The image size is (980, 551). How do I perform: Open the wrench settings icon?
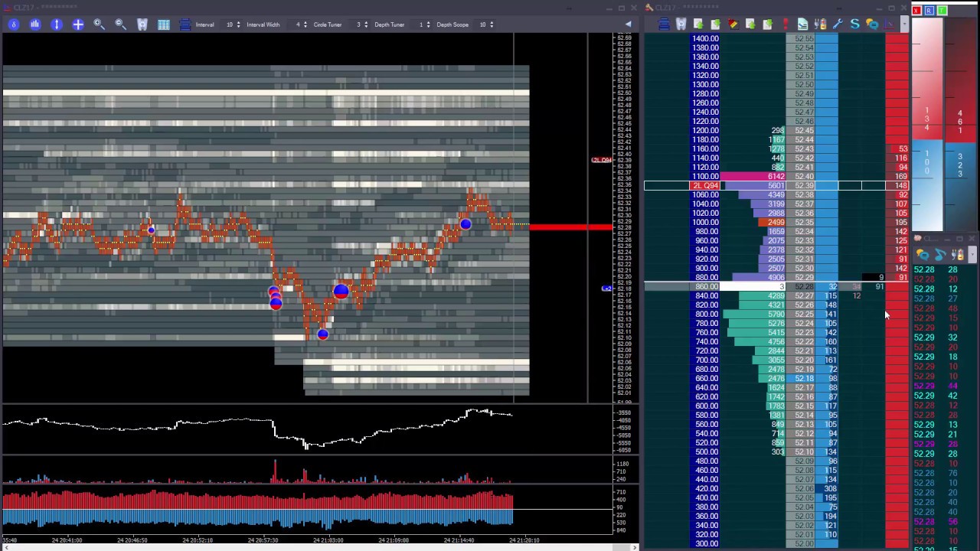(838, 24)
